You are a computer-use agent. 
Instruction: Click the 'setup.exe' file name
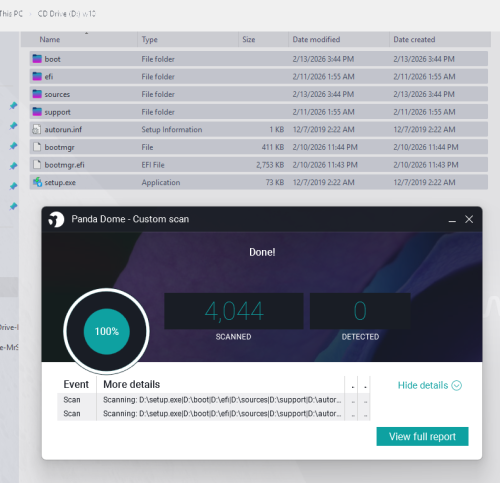pos(60,183)
